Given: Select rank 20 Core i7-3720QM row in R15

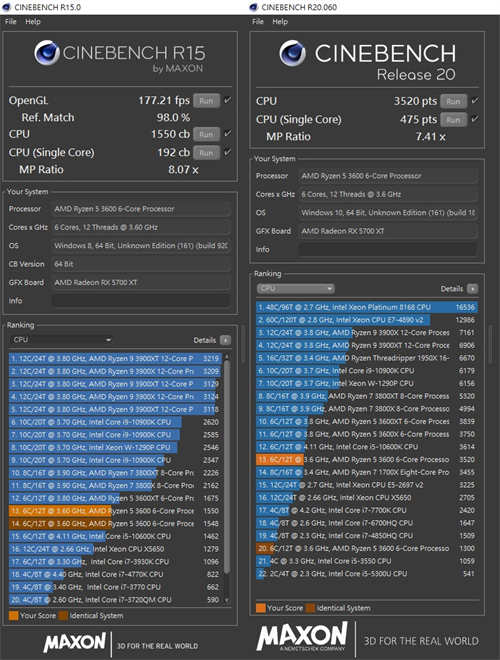Looking at the screenshot, I should pos(115,600).
